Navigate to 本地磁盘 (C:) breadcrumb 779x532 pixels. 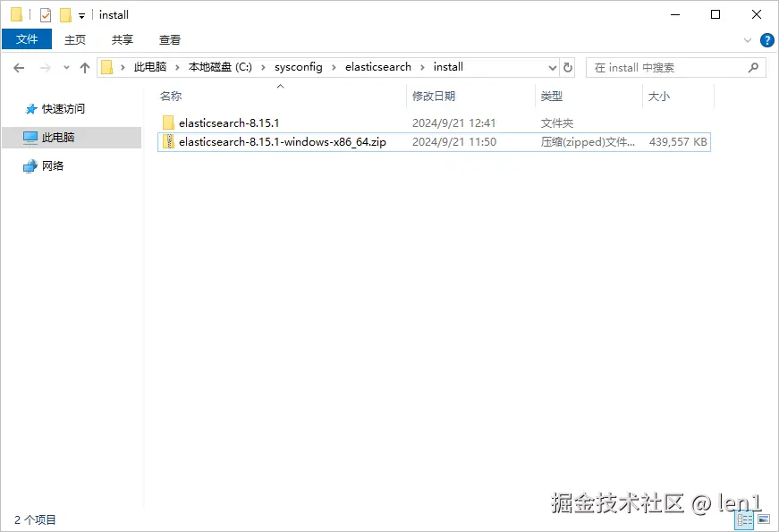(220, 67)
